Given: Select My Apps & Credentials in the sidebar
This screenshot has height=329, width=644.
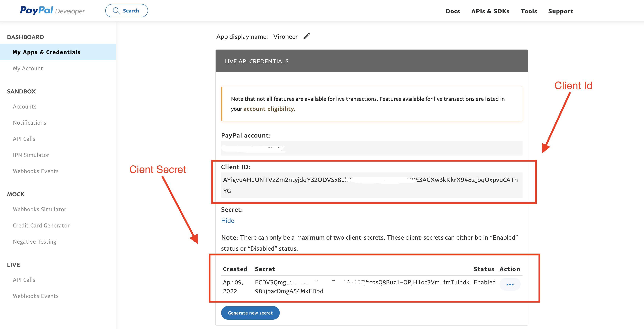Looking at the screenshot, I should [46, 52].
